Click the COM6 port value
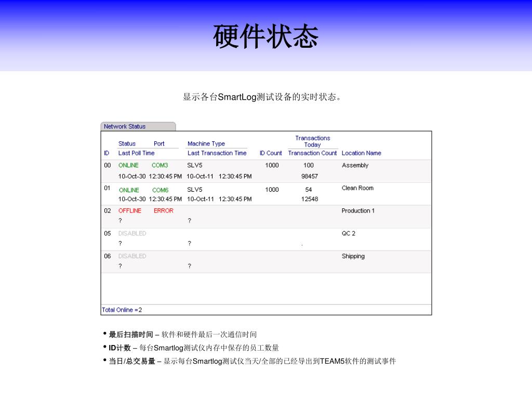This screenshot has width=532, height=399. click(x=160, y=190)
